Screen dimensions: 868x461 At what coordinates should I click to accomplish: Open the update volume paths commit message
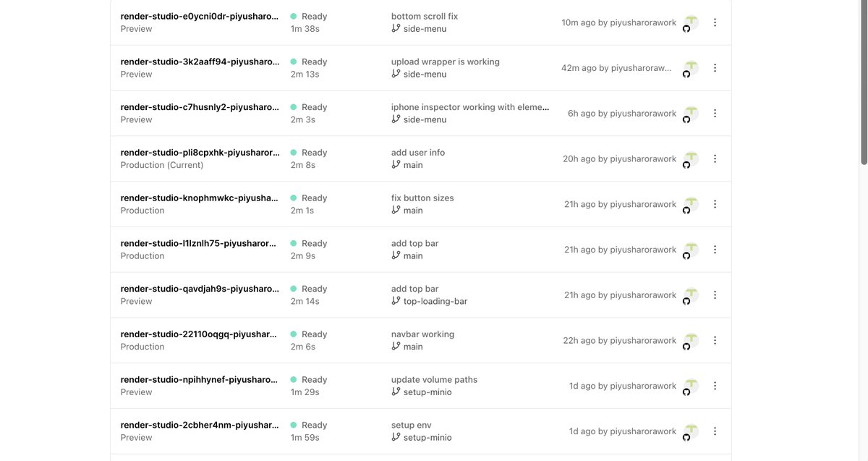click(x=435, y=380)
